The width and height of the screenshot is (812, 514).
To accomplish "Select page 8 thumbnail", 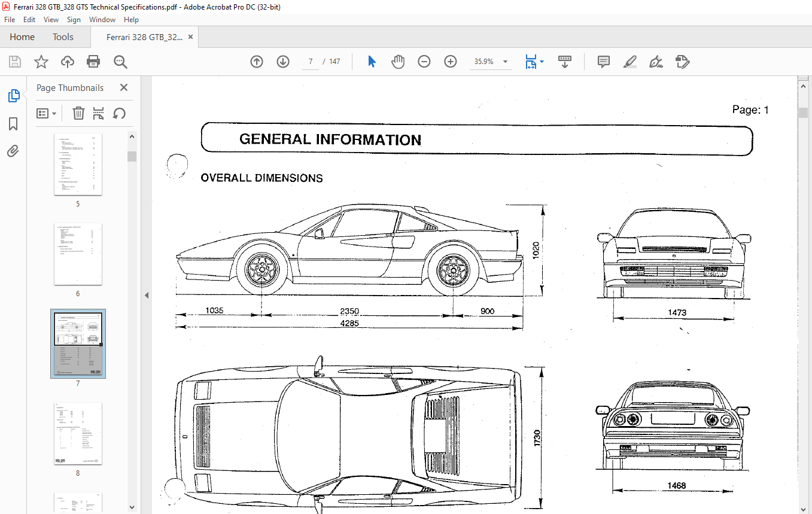I will (78, 434).
